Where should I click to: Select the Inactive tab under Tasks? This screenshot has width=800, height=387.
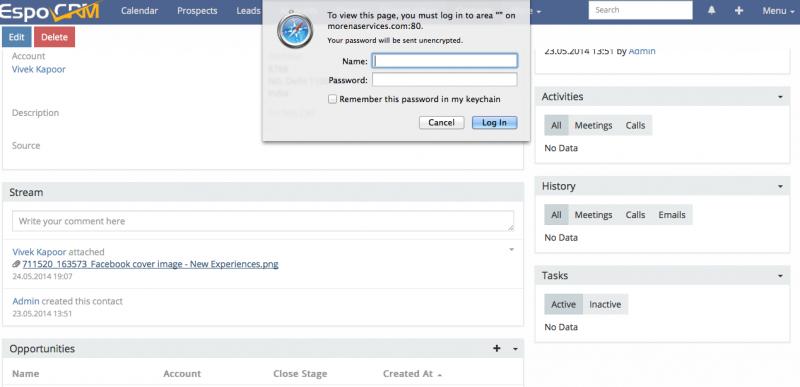tap(605, 304)
